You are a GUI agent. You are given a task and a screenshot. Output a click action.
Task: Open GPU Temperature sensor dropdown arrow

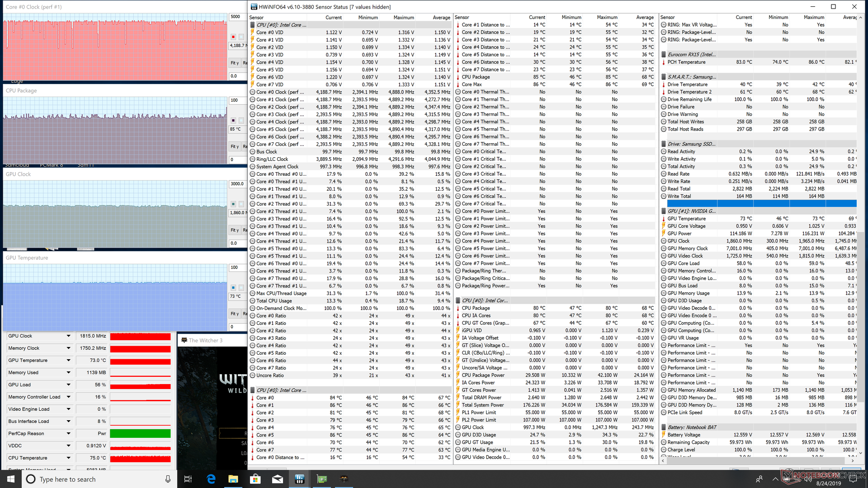click(68, 361)
